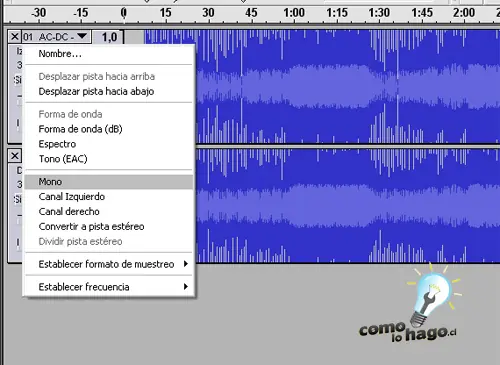Close the first track with the X button
500x365 pixels.
click(x=15, y=36)
